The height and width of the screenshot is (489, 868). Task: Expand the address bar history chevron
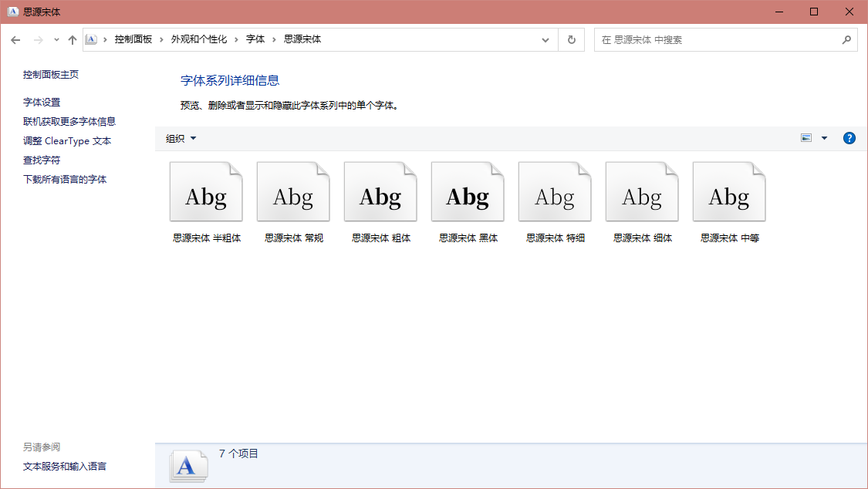point(545,39)
